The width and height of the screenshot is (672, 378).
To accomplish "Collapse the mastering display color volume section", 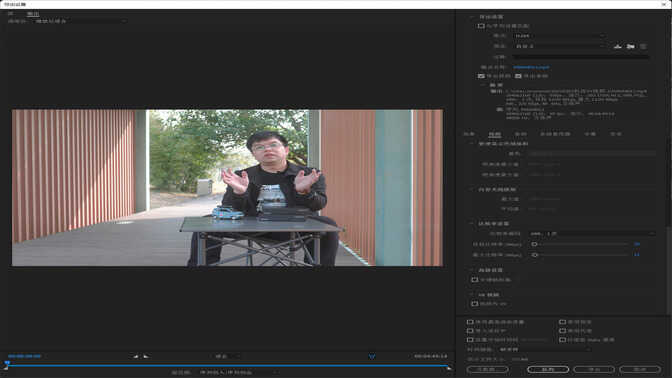I will 472,144.
